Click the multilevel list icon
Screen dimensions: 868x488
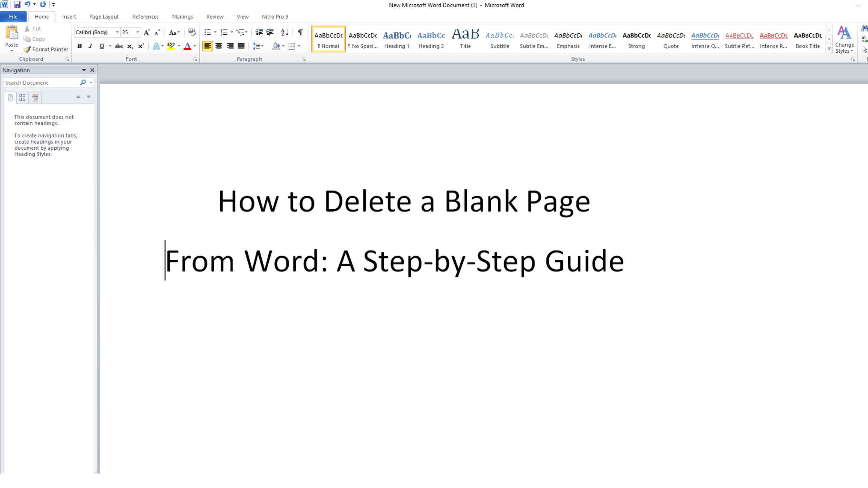pos(240,33)
